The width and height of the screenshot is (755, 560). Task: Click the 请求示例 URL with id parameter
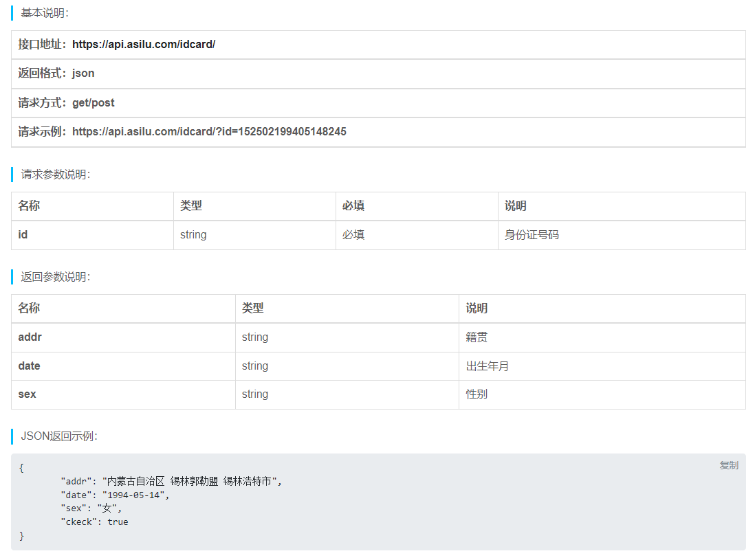pos(209,132)
